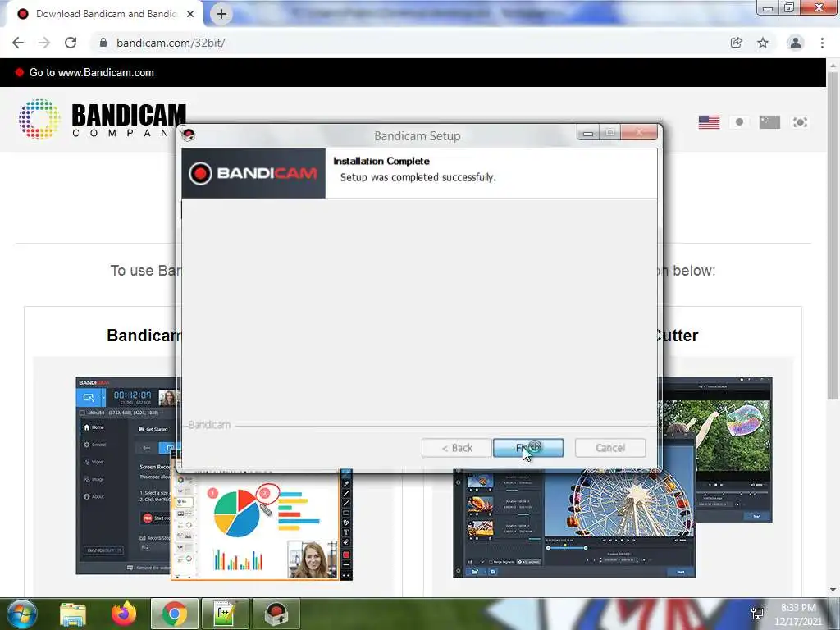
Task: Select the Download Bandicam browser tab
Action: point(104,14)
